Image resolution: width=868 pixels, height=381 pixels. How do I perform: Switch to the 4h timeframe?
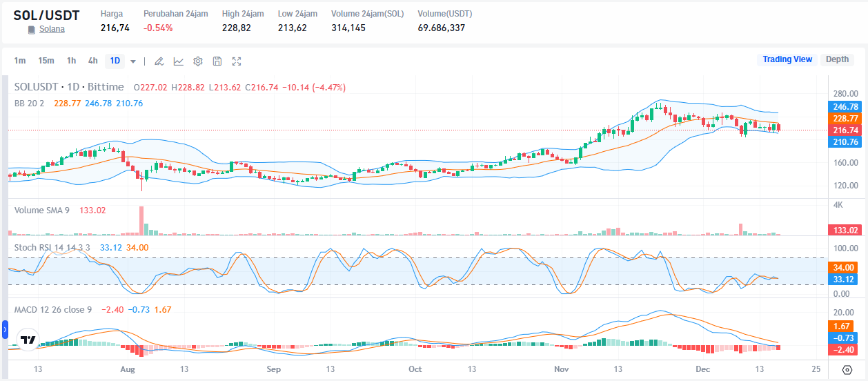click(x=92, y=61)
